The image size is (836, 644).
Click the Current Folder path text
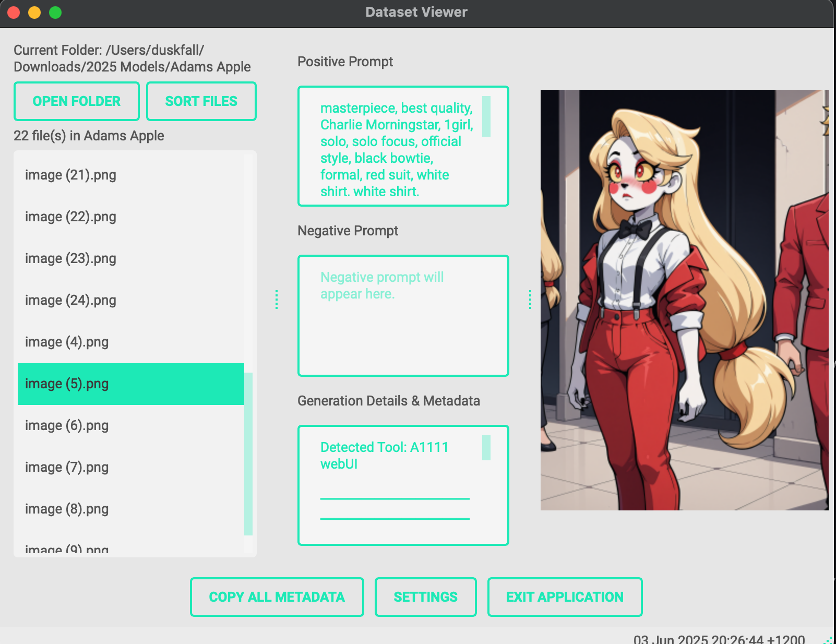click(x=132, y=58)
